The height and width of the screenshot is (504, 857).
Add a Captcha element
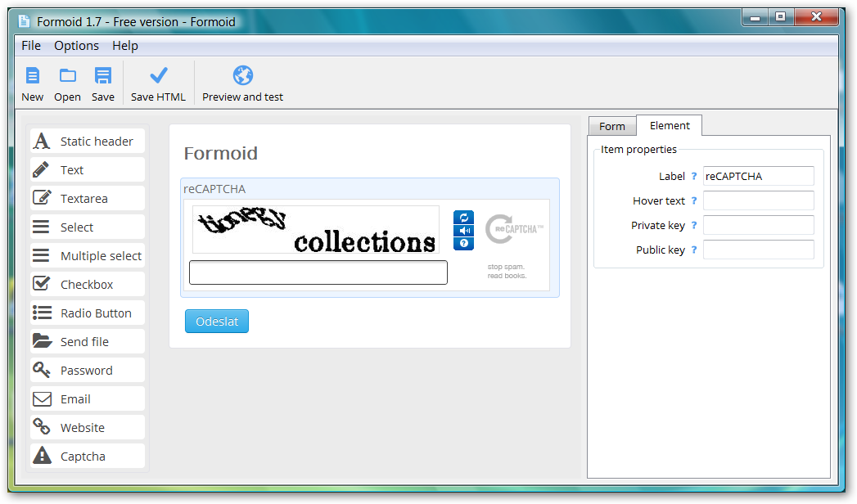click(88, 456)
